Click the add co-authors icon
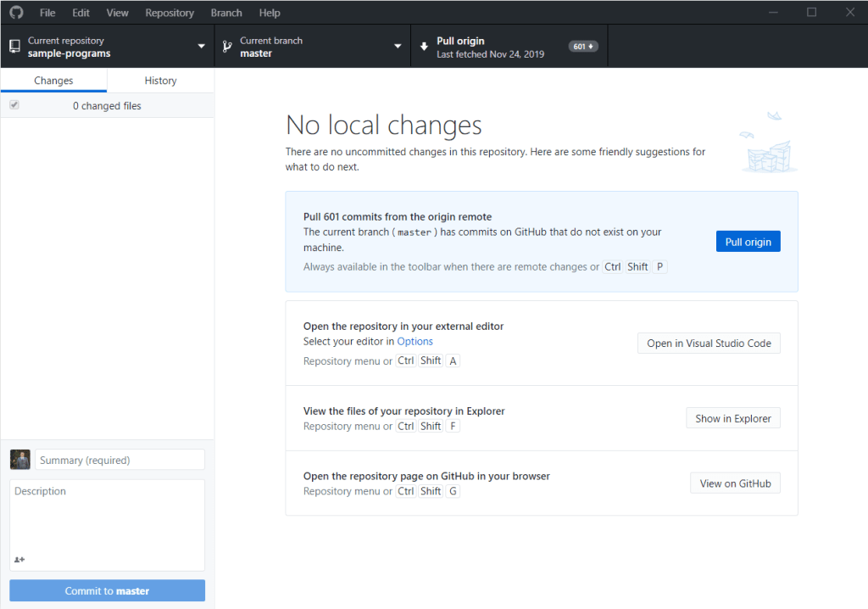The width and height of the screenshot is (868, 609). pyautogui.click(x=19, y=560)
